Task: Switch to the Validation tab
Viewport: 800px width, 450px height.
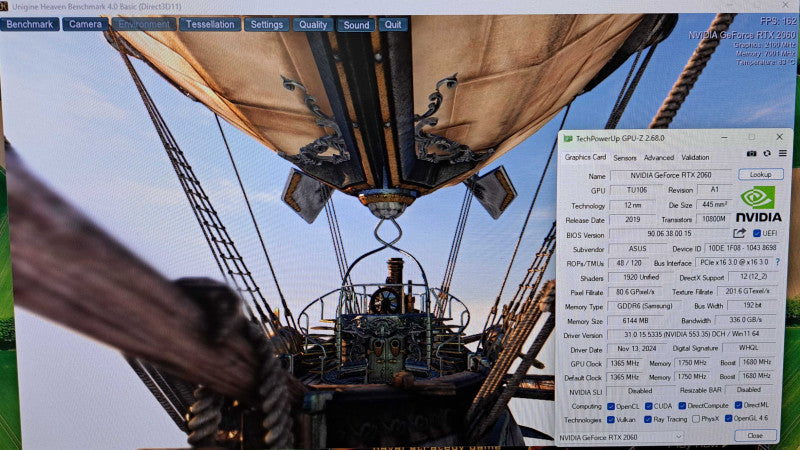Action: [x=695, y=158]
